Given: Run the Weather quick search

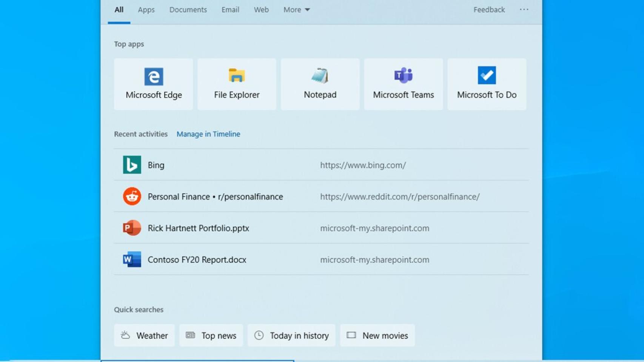Looking at the screenshot, I should pyautogui.click(x=144, y=335).
